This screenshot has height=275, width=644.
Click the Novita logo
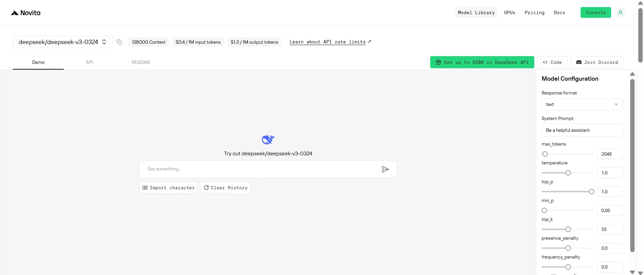point(26,13)
